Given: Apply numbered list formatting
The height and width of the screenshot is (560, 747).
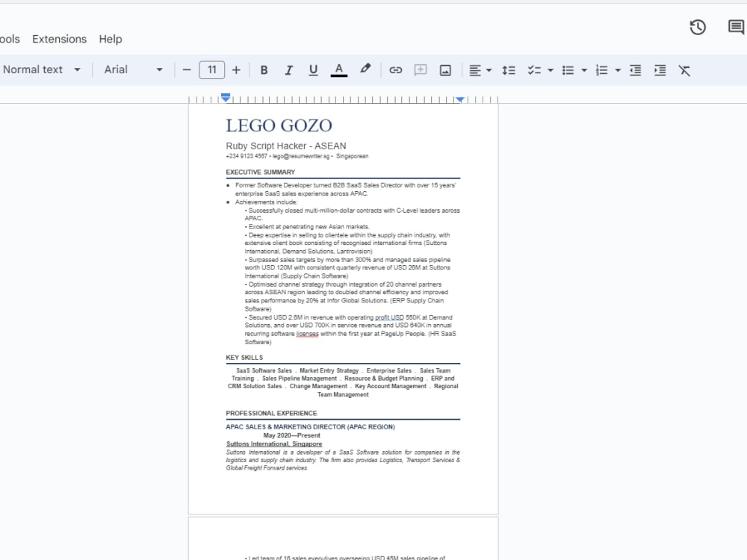Looking at the screenshot, I should (601, 70).
